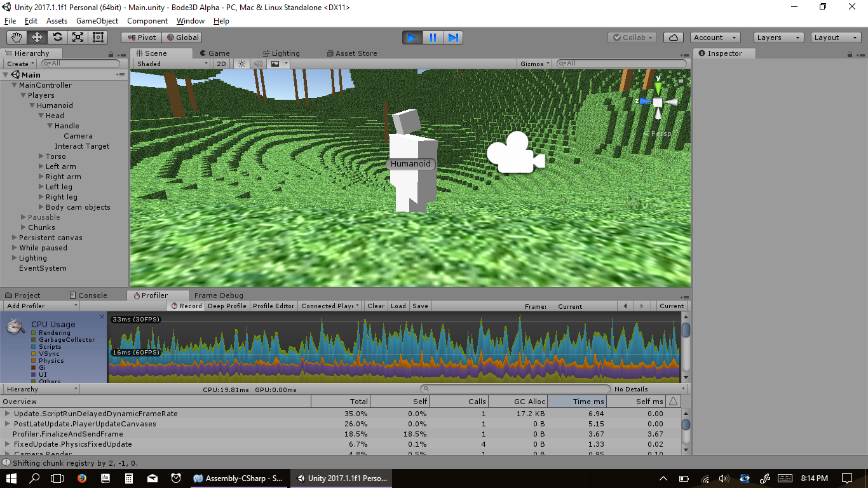
Task: Select the Scale tool
Action: pos(78,37)
